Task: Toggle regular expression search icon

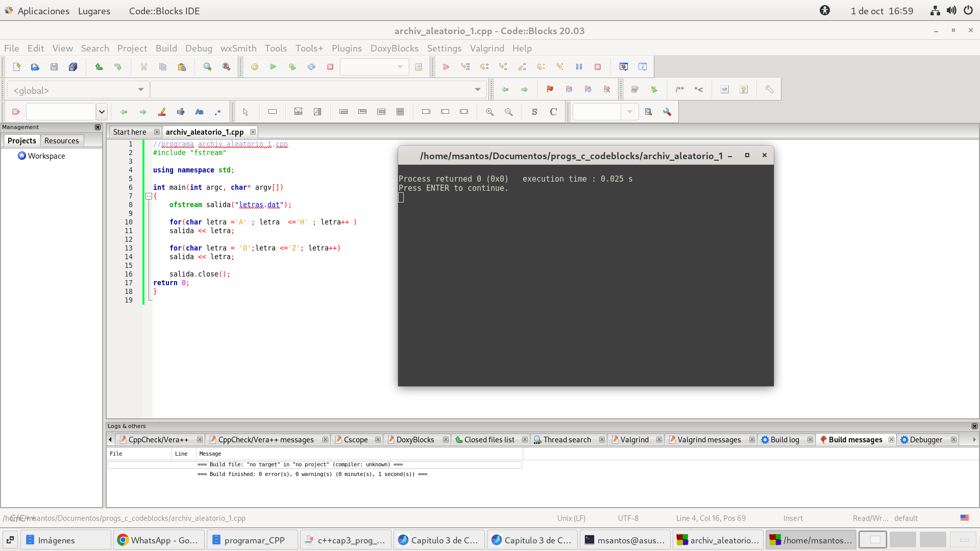Action: pyautogui.click(x=218, y=112)
